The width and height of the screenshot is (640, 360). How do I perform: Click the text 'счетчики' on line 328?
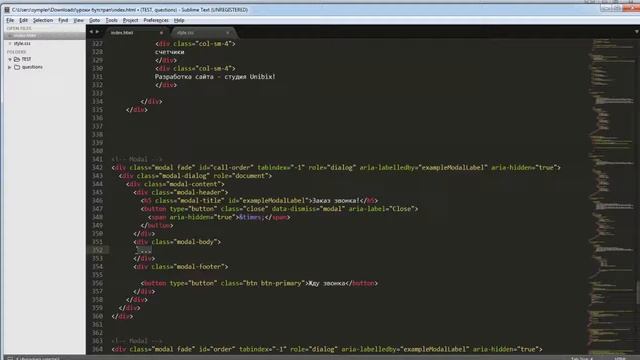tap(169, 52)
